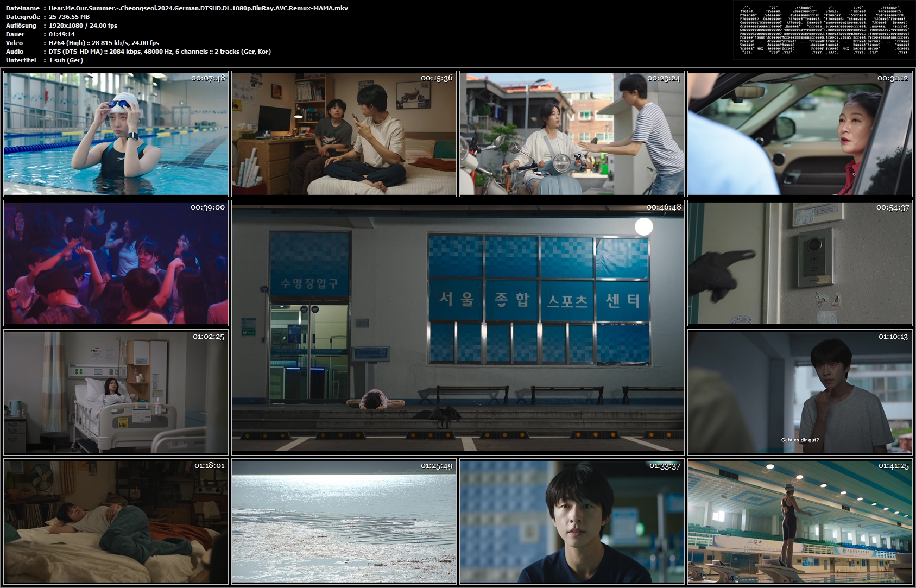Click the Dateiname mkv filename text
The height and width of the screenshot is (588, 916).
(198, 8)
